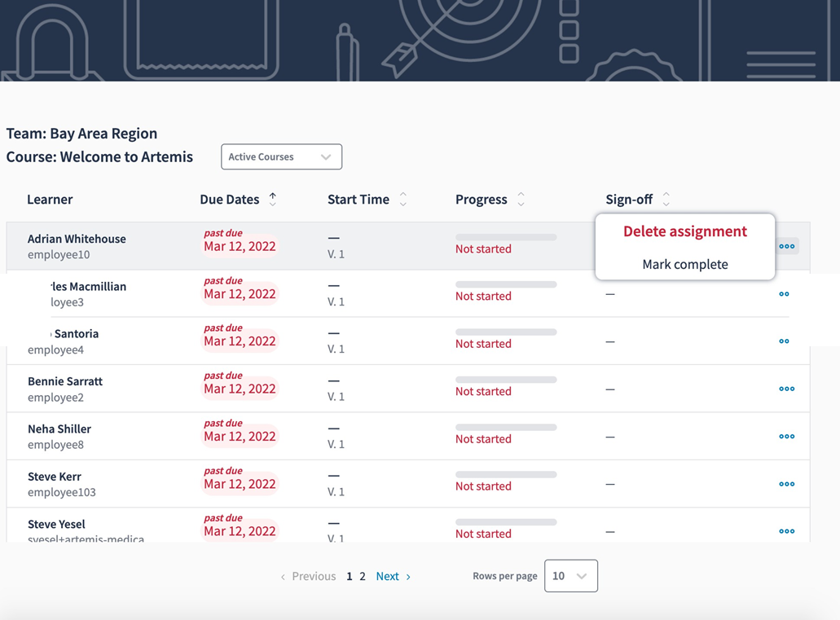Select Delete assignment from popup menu
The width and height of the screenshot is (840, 620).
coord(684,231)
